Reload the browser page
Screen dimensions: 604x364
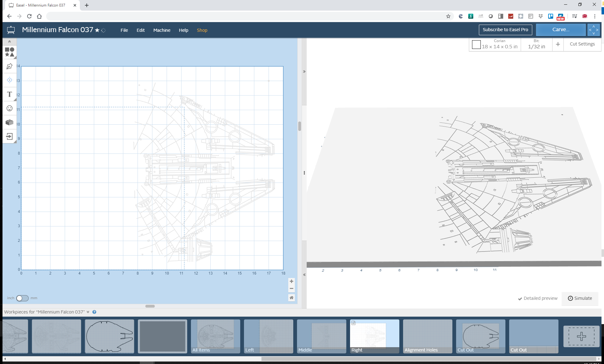(x=29, y=16)
